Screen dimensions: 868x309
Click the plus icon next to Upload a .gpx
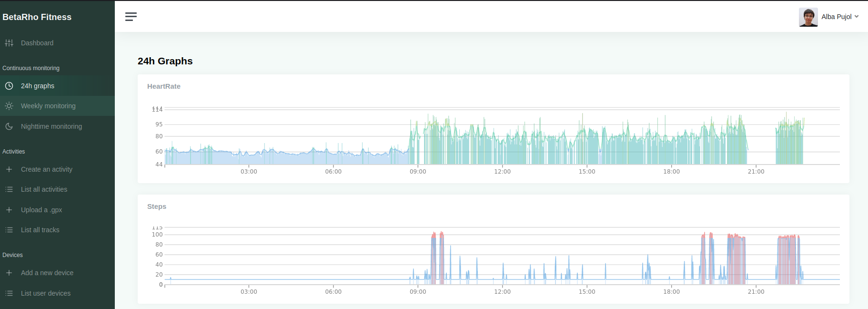pos(9,210)
